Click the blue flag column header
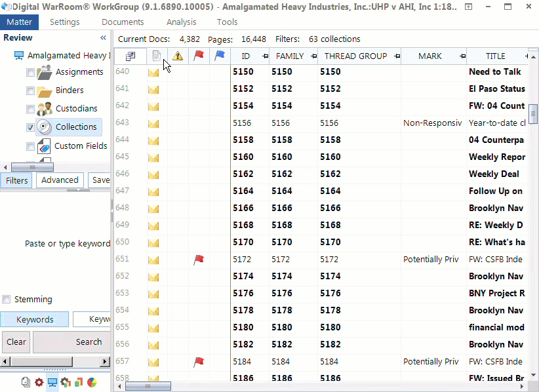The width and height of the screenshot is (539, 392). [219, 56]
